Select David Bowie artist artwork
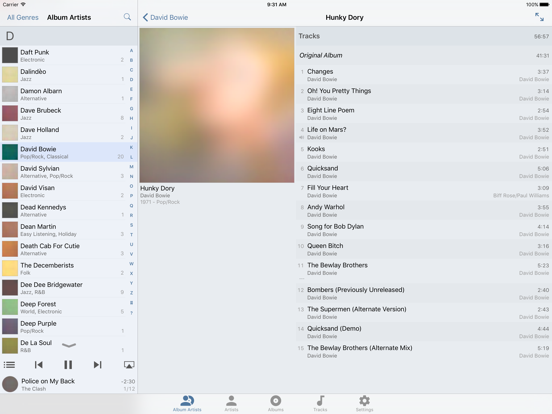Screen dimensions: 552x414 point(10,152)
